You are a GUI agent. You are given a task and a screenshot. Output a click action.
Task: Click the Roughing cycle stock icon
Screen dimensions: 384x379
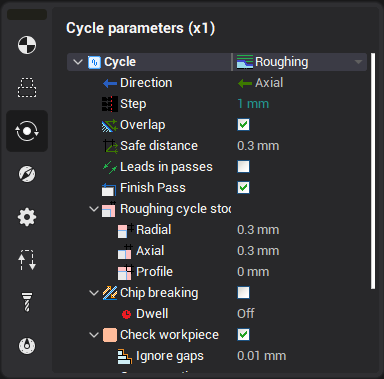(109, 210)
